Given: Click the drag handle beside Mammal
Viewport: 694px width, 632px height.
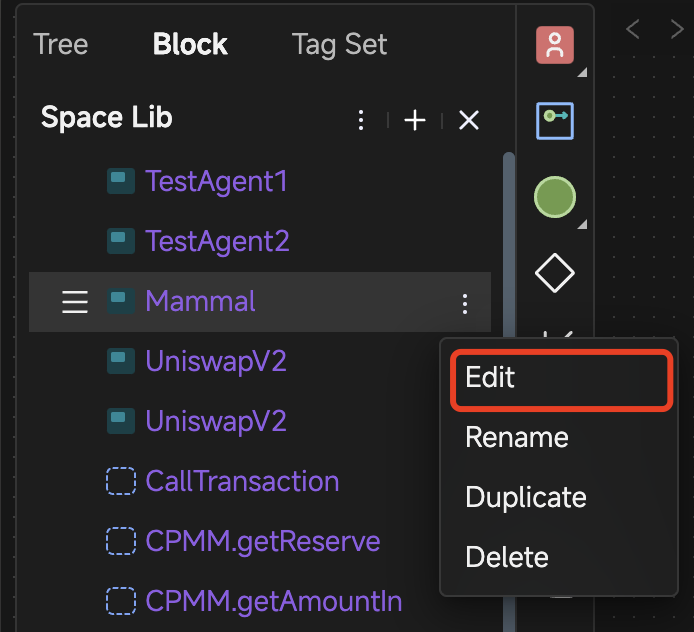Looking at the screenshot, I should 75,302.
